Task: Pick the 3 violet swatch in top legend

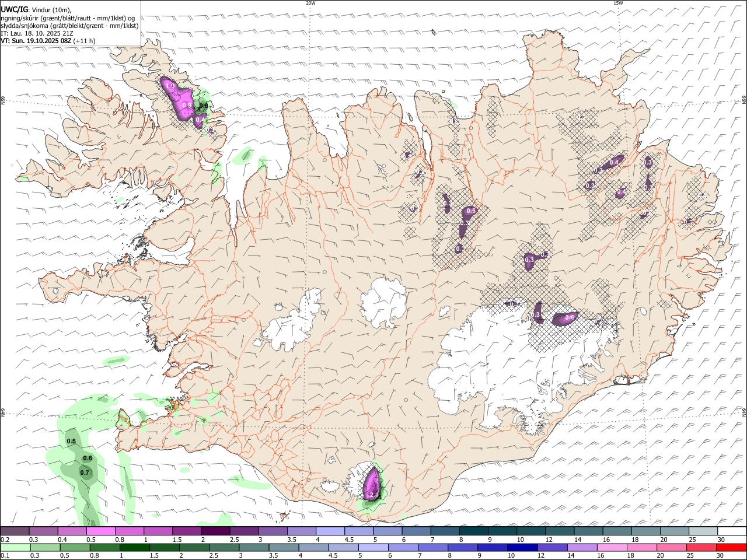Action: point(273,531)
